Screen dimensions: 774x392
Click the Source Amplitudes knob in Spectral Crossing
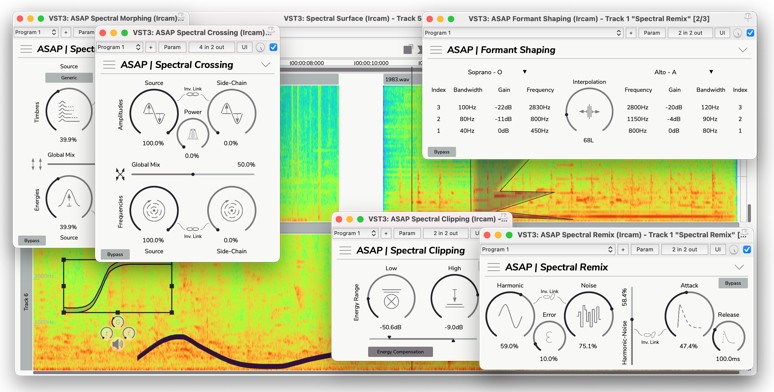[x=154, y=113]
